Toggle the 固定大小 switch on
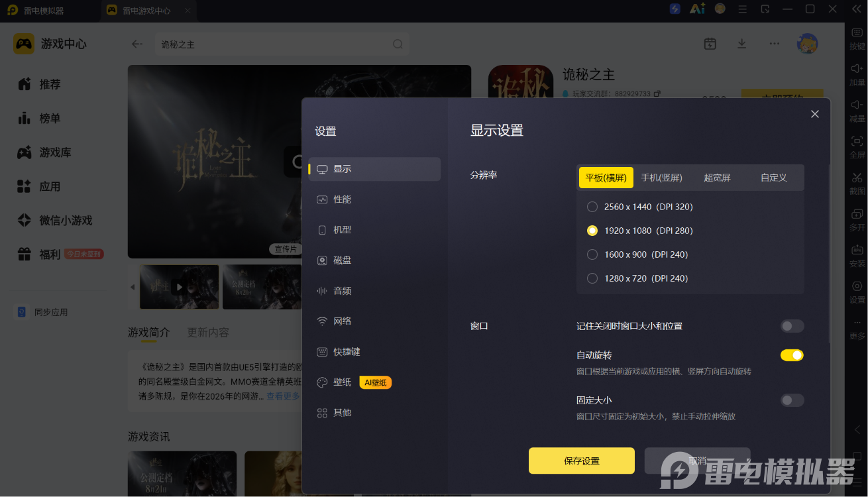The width and height of the screenshot is (868, 497). (792, 400)
